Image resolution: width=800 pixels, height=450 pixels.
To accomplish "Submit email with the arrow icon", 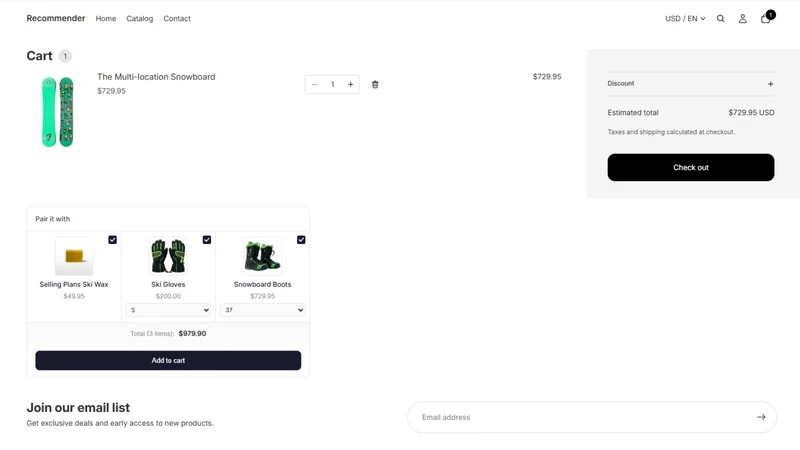I will click(x=761, y=417).
